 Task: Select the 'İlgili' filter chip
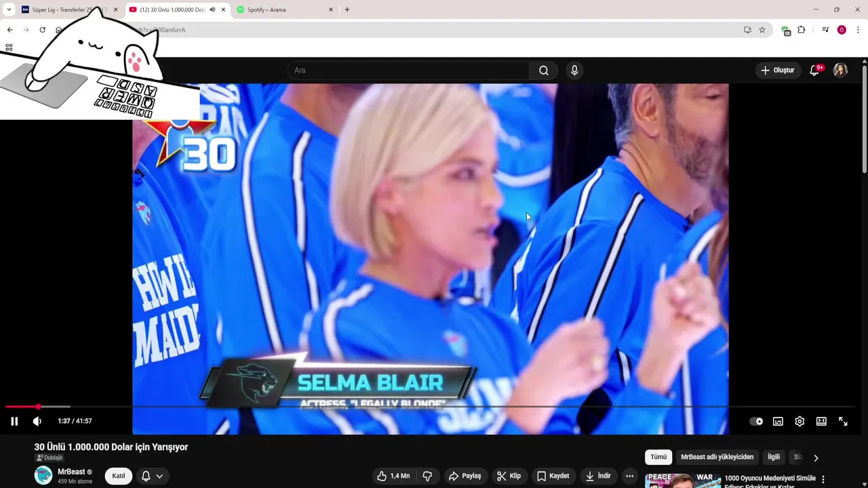(774, 457)
